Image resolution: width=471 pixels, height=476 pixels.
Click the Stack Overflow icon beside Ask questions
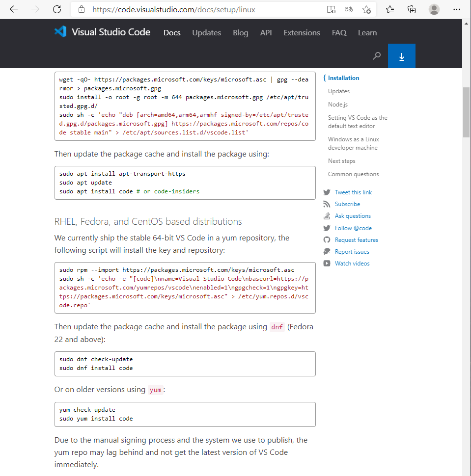[327, 216]
